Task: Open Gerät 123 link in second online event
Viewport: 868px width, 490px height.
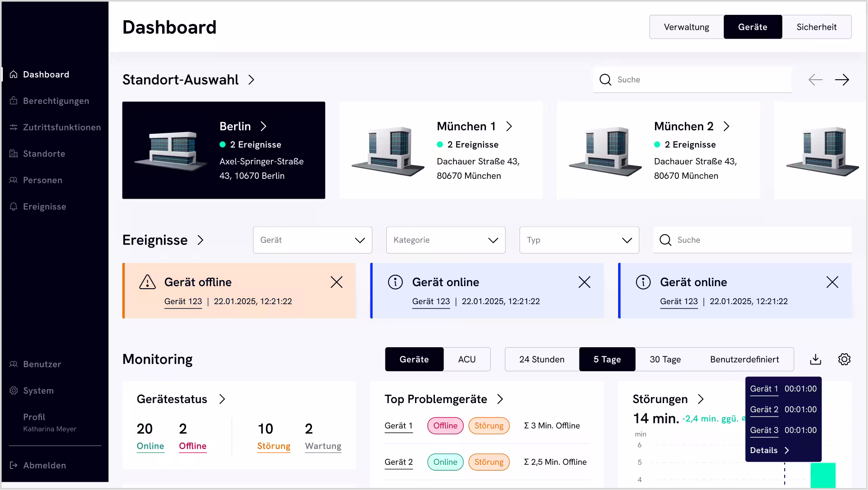Action: 679,302
